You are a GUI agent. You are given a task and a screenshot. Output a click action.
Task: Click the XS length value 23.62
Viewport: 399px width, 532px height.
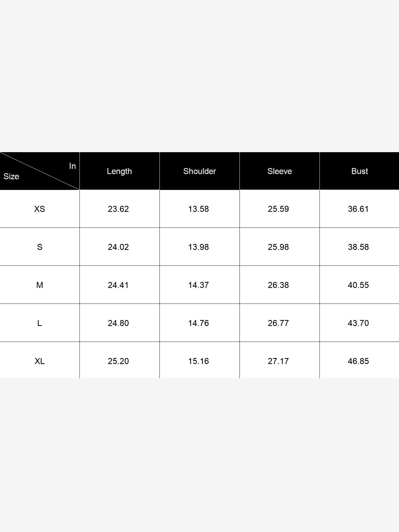[118, 209]
